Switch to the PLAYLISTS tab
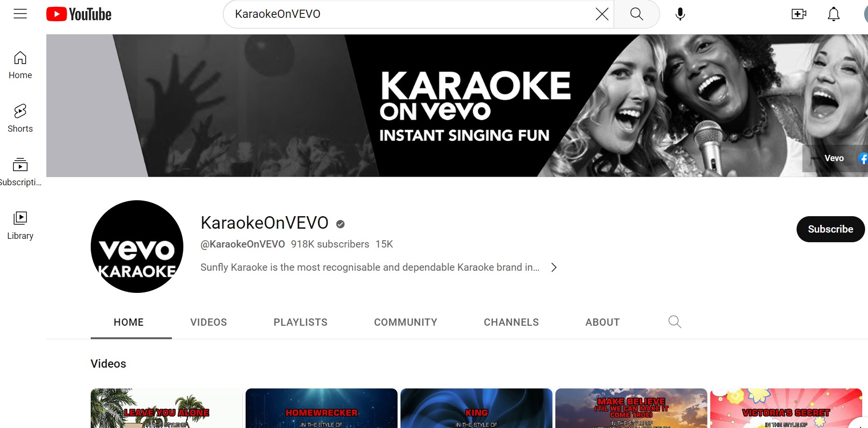Screen dimensions: 868x428 [301, 322]
